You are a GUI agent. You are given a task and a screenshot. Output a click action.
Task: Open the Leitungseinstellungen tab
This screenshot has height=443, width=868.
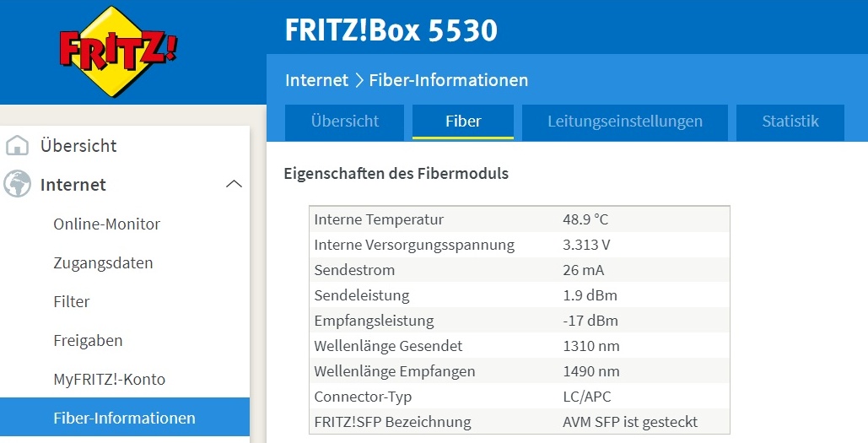point(624,122)
